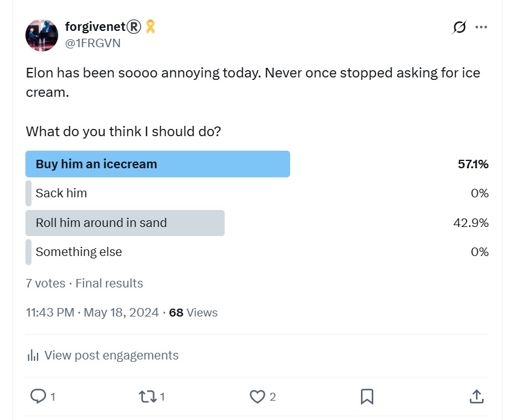516x420 pixels.
Task: Open the forgivenet profile avatar
Action: [42, 36]
